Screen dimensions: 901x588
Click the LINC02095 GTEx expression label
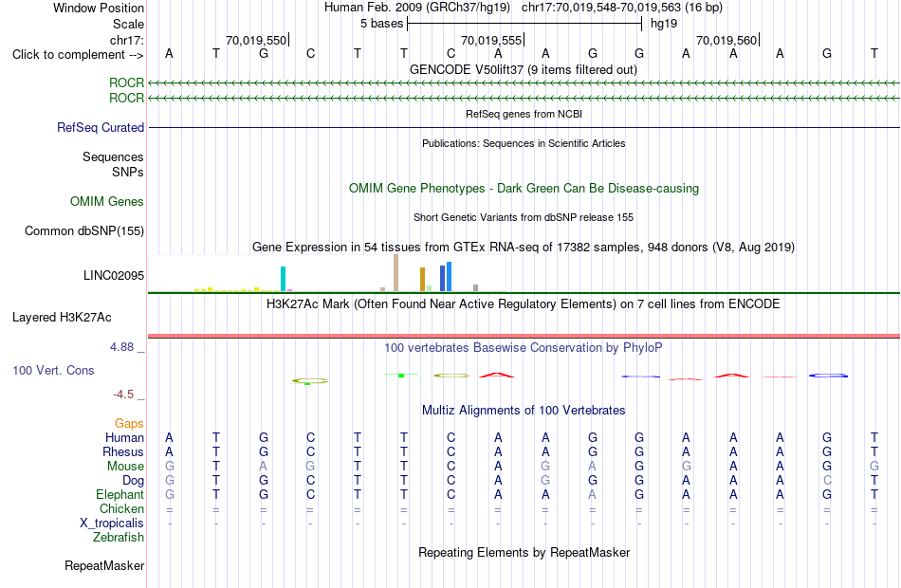tap(113, 275)
